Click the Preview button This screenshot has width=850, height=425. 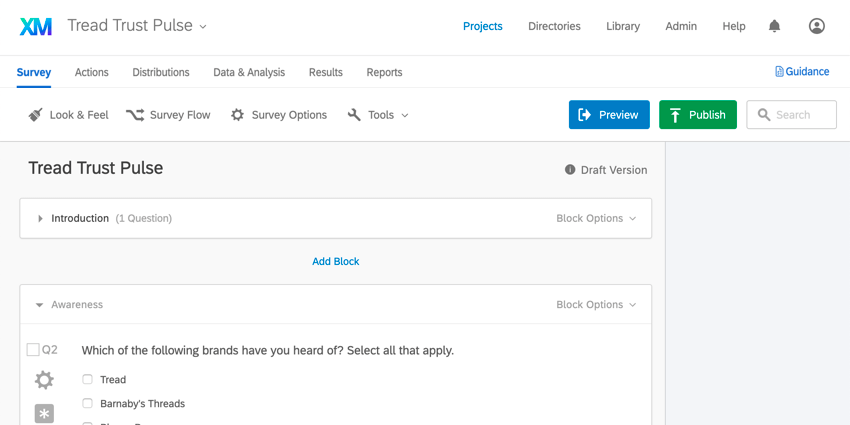click(609, 114)
